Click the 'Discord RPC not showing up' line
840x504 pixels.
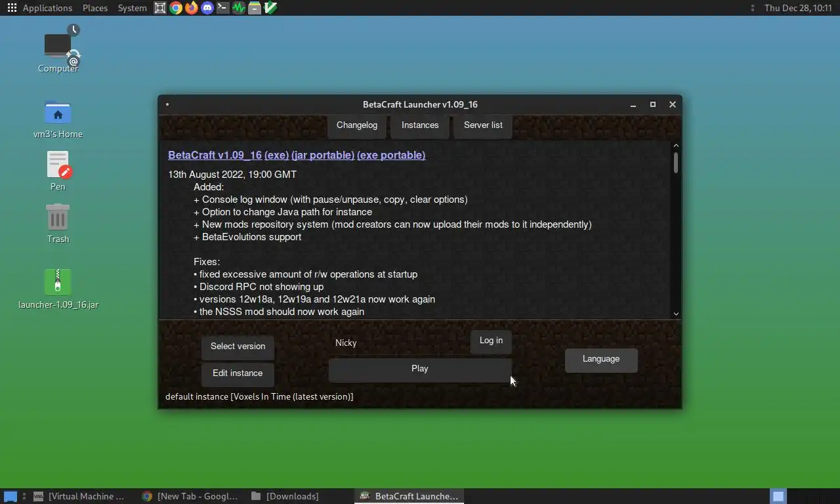(259, 287)
